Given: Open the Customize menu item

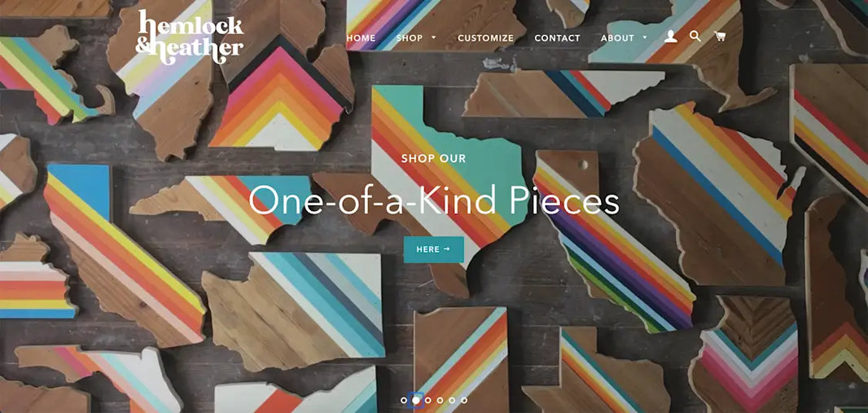Looking at the screenshot, I should click(x=485, y=38).
